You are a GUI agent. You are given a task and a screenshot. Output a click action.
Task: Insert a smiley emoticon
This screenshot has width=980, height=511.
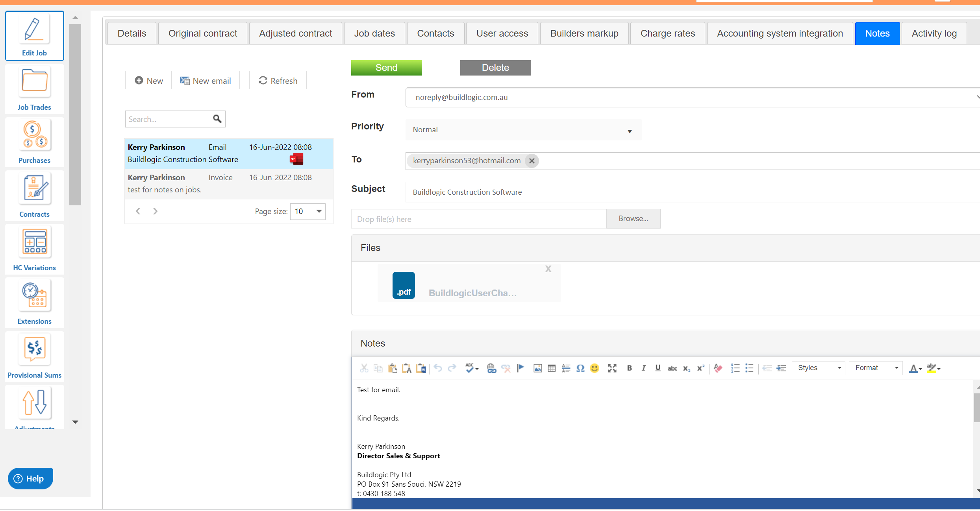595,368
